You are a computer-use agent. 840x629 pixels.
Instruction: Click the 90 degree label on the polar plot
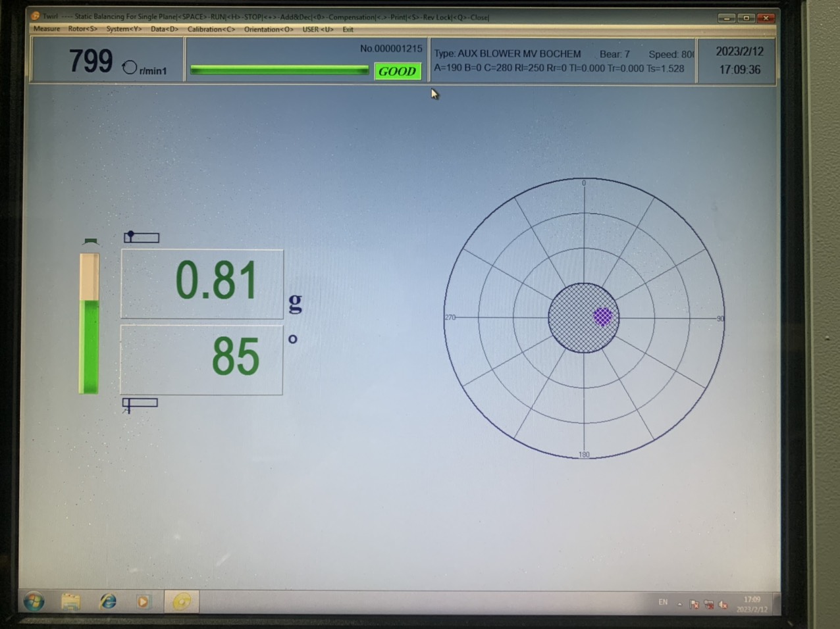(x=720, y=319)
